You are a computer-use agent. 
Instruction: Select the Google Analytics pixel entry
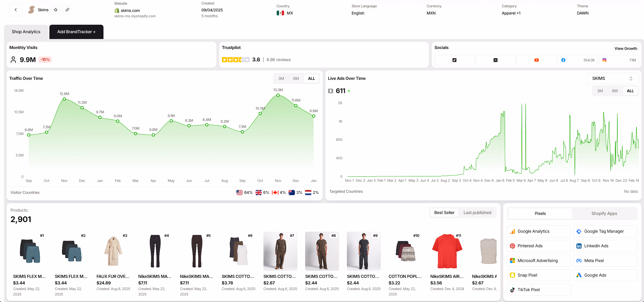(x=538, y=231)
